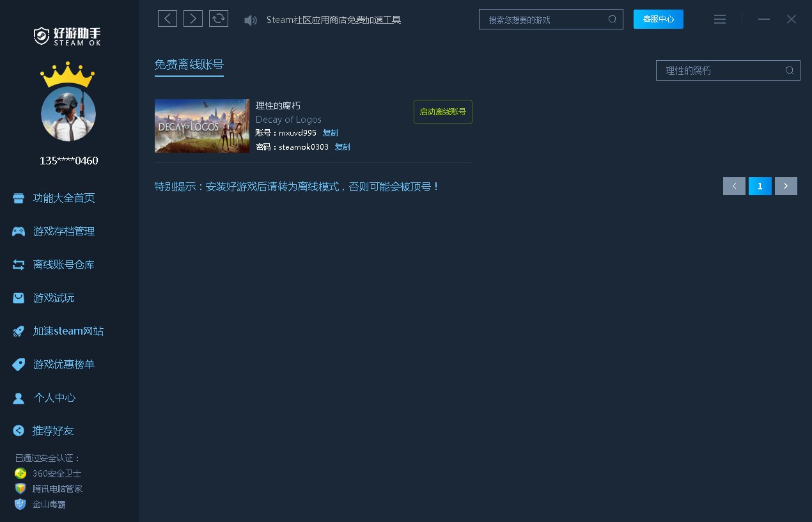Screen dimensions: 812x522
Task: Click the 好游助手 STEAM OK logo
Action: point(67,36)
